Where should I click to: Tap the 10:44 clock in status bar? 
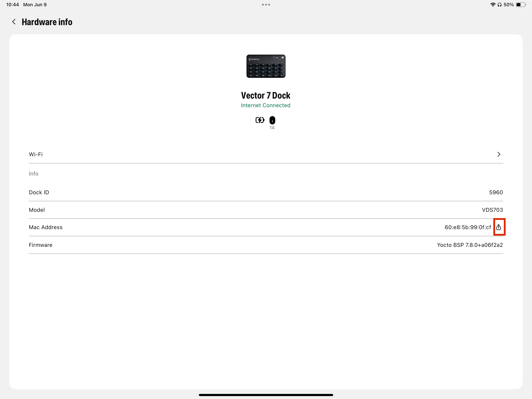[12, 4]
